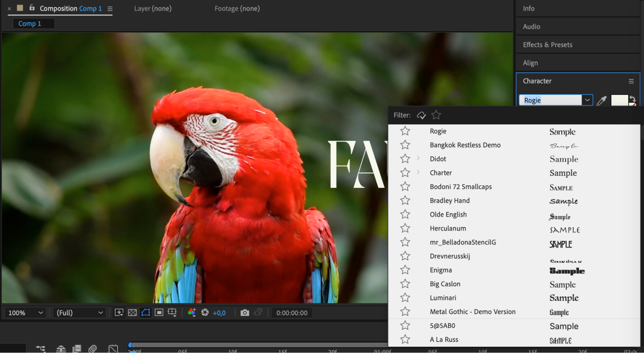
Task: Click the white fill color swatch
Action: [x=619, y=100]
